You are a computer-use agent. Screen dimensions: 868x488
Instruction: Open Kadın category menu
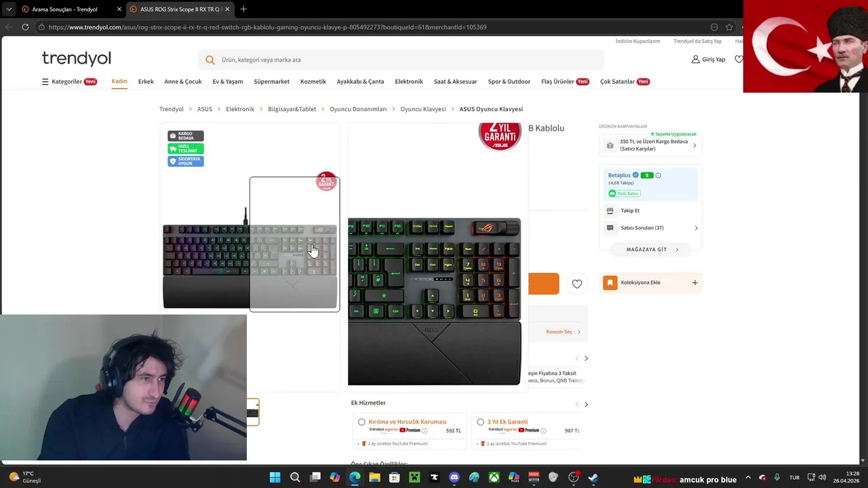119,81
